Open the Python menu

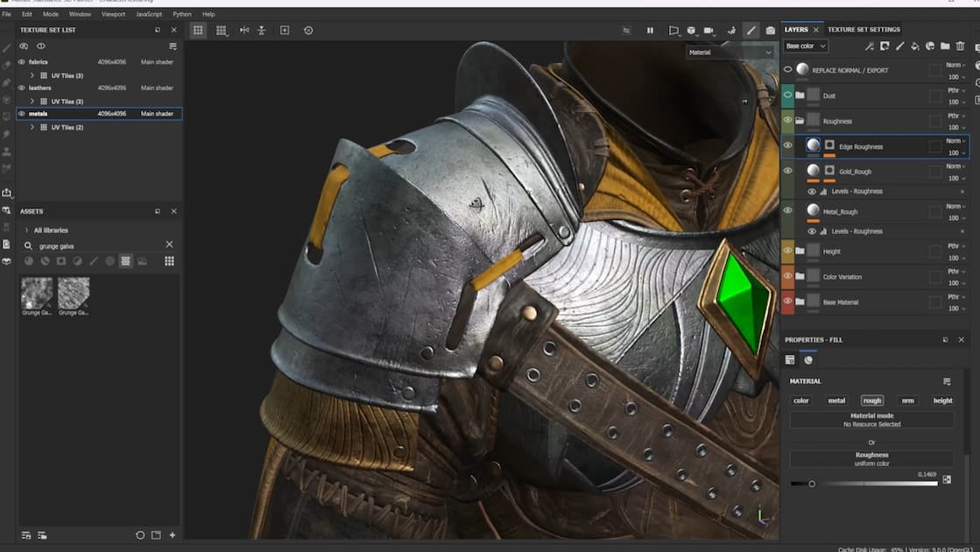pyautogui.click(x=182, y=14)
